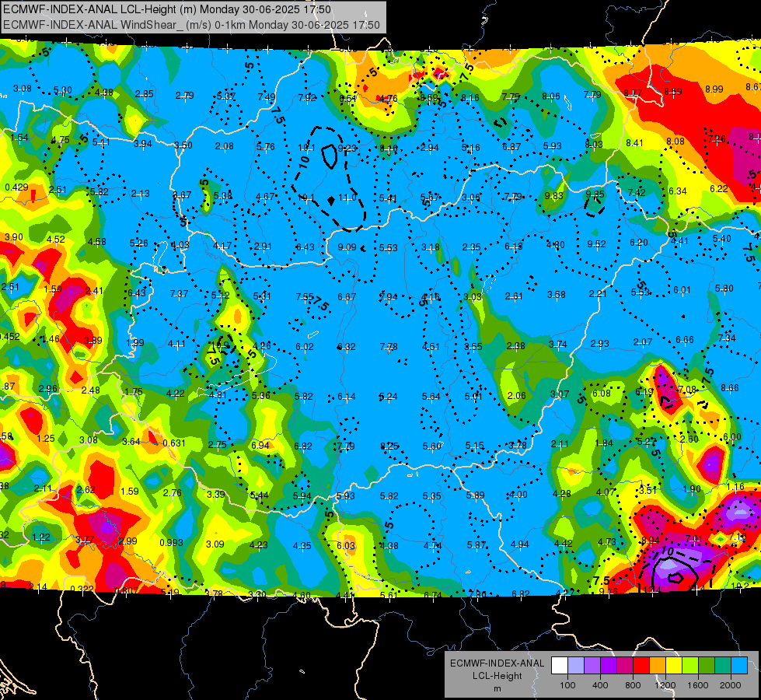Click the wind shear value 7.49
Image resolution: width=761 pixels, height=700 pixels.
pos(267,97)
